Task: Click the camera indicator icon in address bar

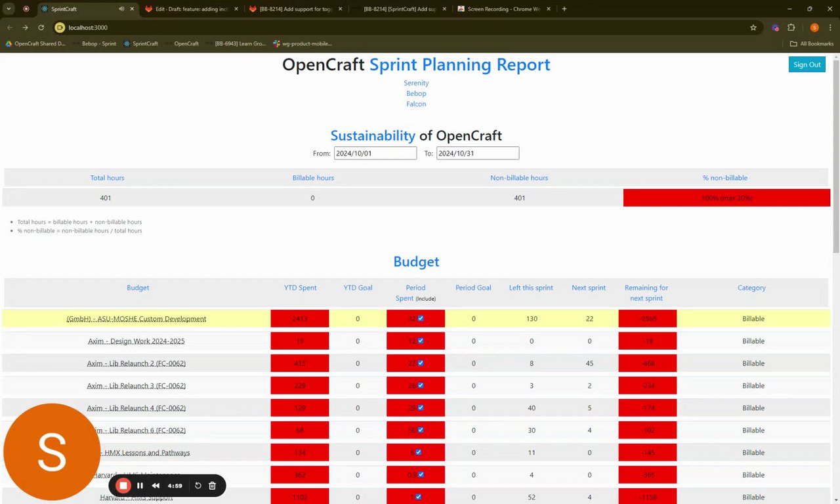Action: [x=60, y=28]
